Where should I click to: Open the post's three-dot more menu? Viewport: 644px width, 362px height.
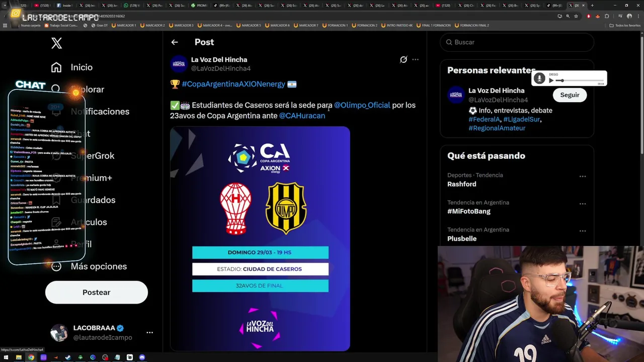coord(415,60)
